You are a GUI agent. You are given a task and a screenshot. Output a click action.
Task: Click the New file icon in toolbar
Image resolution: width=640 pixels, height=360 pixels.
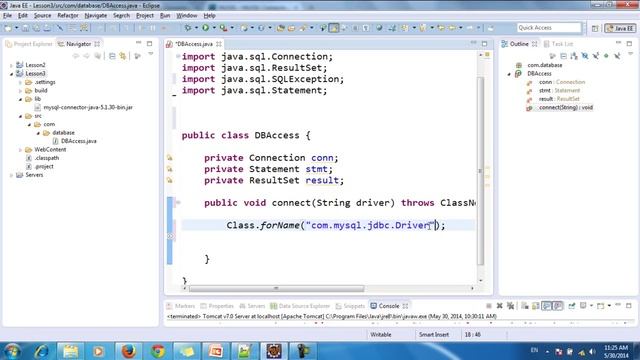(8, 28)
